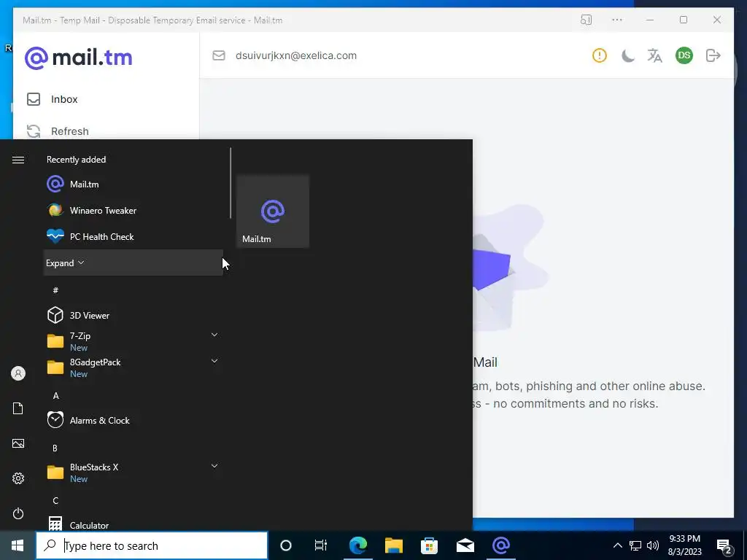Open the language translation menu

(x=654, y=55)
